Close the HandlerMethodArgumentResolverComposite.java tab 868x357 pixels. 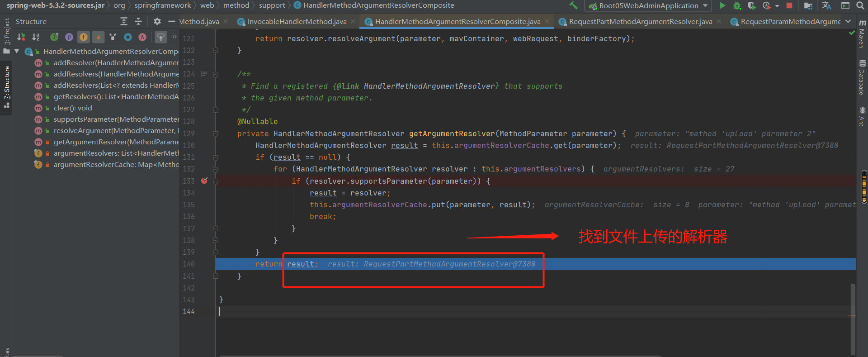[547, 21]
